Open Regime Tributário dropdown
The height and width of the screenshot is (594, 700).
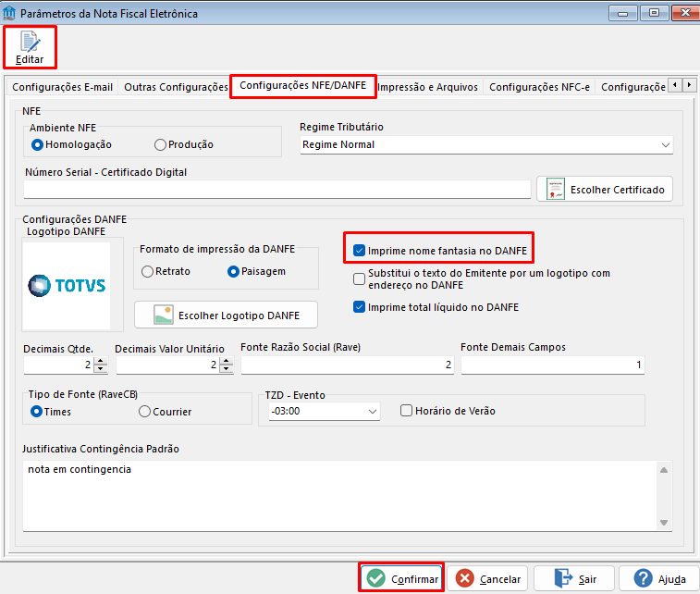[665, 144]
